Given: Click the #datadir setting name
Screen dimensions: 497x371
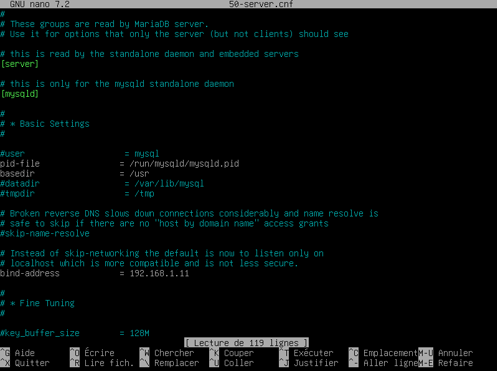Looking at the screenshot, I should (x=20, y=184).
